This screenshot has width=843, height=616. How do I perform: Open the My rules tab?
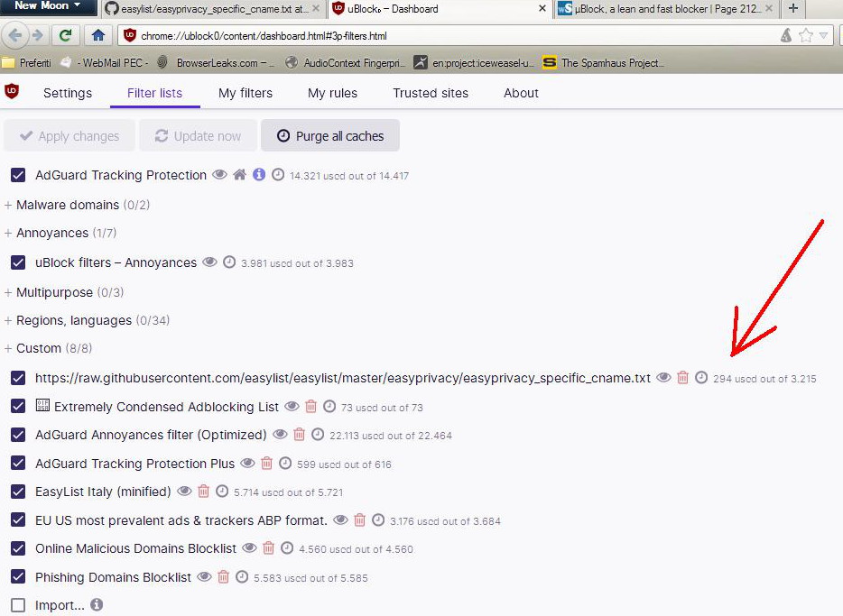tap(332, 93)
